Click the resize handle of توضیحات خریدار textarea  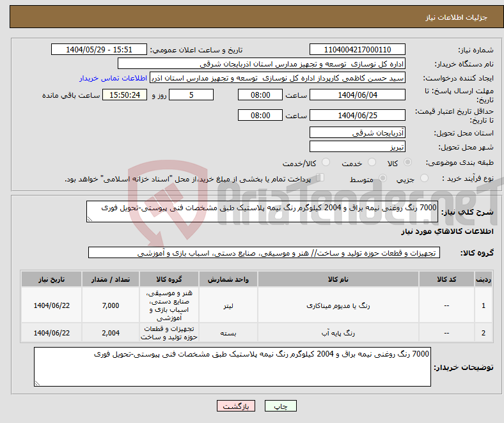click(x=37, y=383)
